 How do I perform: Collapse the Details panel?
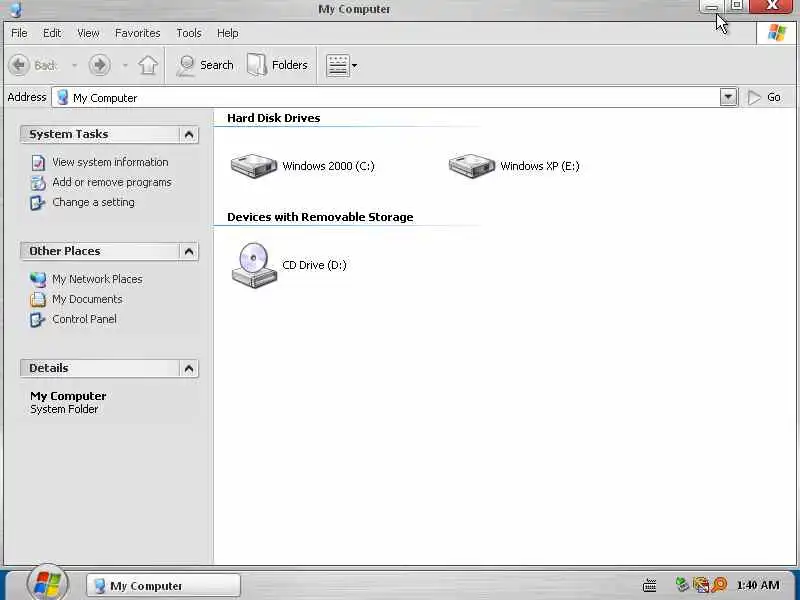(189, 368)
